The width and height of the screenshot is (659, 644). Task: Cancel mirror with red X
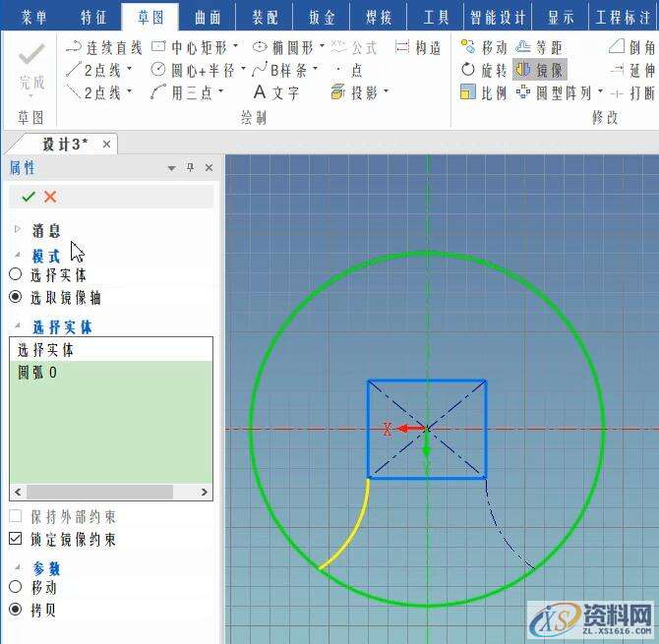click(x=50, y=197)
